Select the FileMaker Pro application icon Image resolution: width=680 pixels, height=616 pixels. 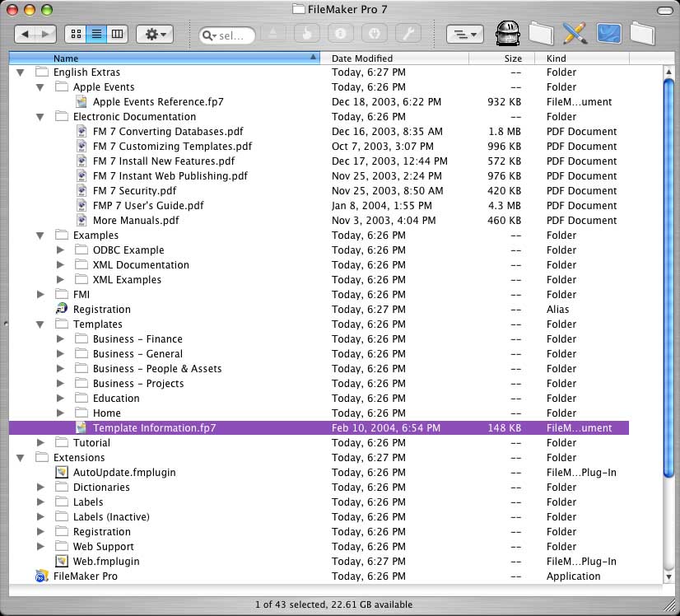[x=42, y=576]
